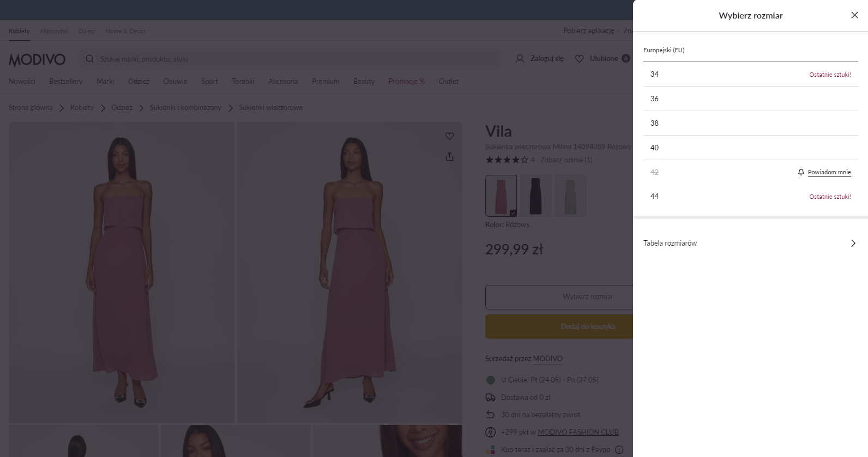Close the Wybierz rozmiar size panel
This screenshot has width=868, height=457.
(854, 15)
